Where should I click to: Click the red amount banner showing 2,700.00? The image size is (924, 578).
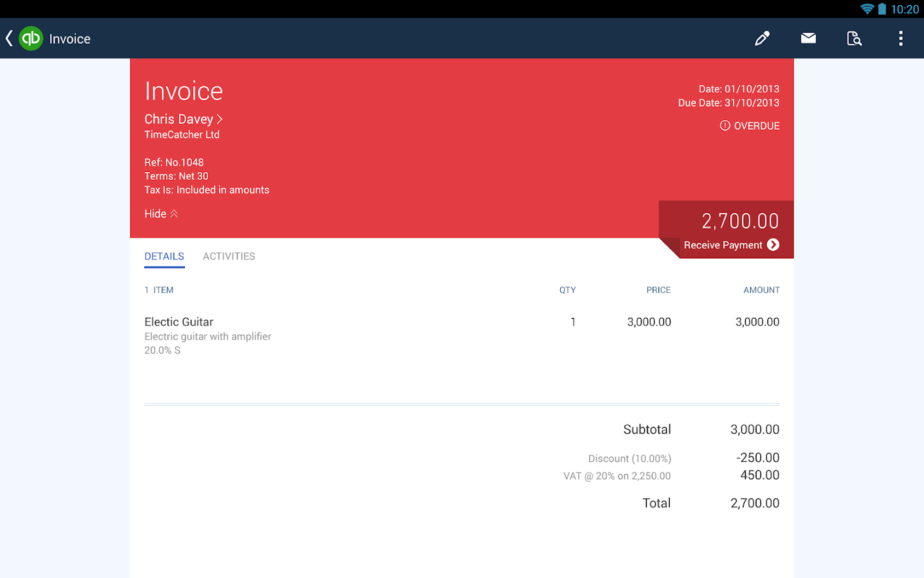[740, 221]
